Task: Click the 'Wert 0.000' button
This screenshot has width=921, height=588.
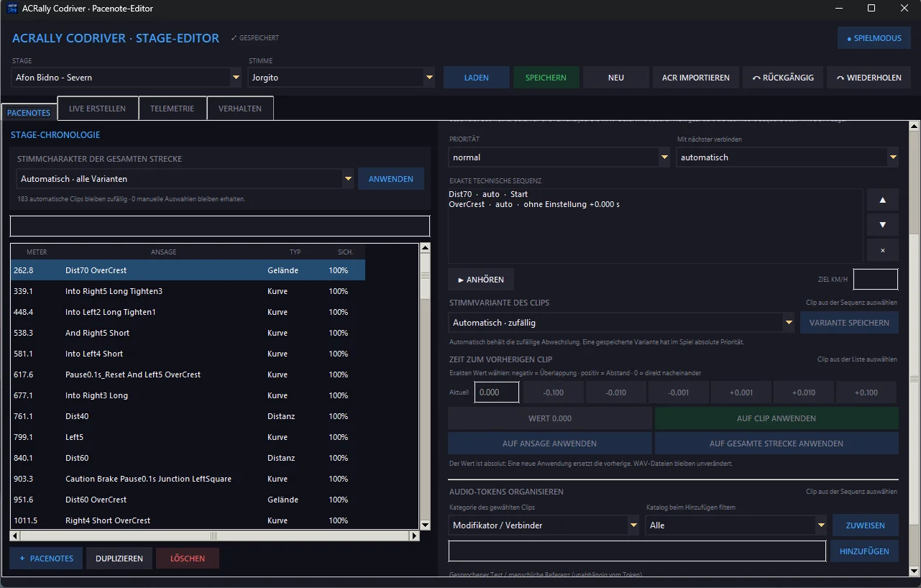Action: [550, 418]
